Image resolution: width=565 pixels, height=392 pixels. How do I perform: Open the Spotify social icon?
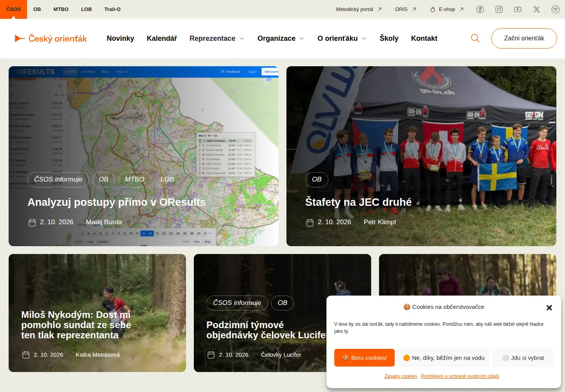(556, 9)
